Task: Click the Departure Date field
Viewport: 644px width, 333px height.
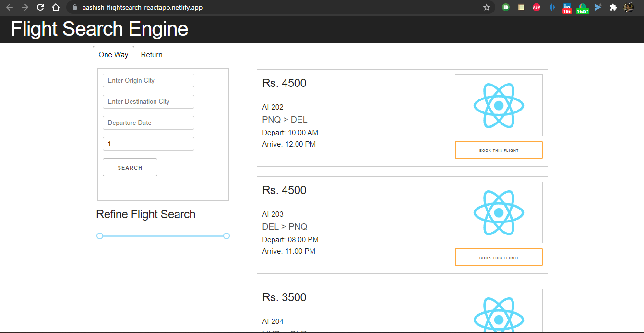Action: click(x=148, y=123)
